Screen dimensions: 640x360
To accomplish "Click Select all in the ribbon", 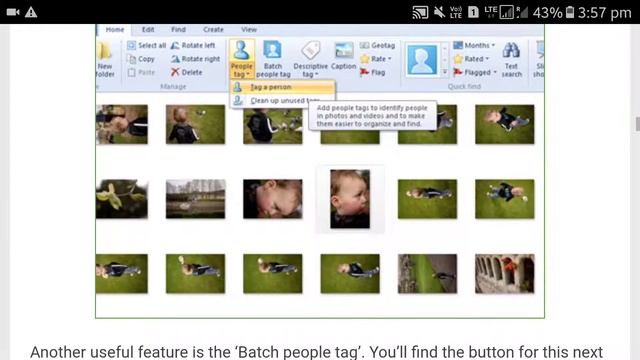I will pos(147,45).
